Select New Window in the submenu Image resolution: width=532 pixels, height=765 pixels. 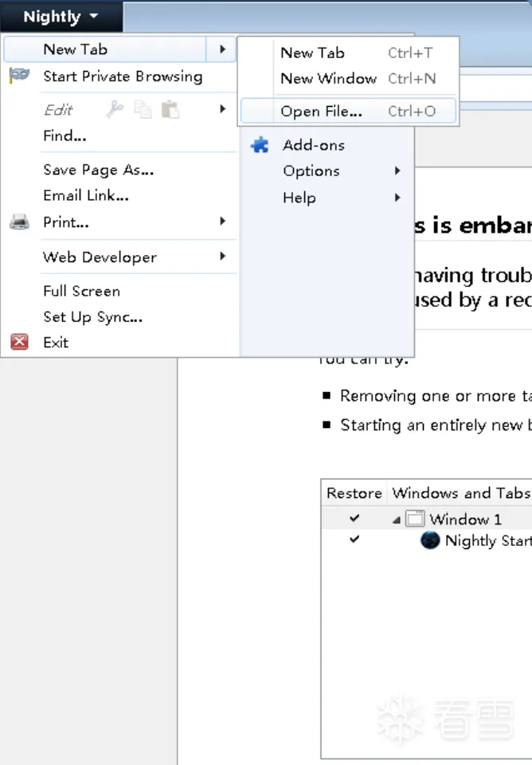tap(348, 79)
